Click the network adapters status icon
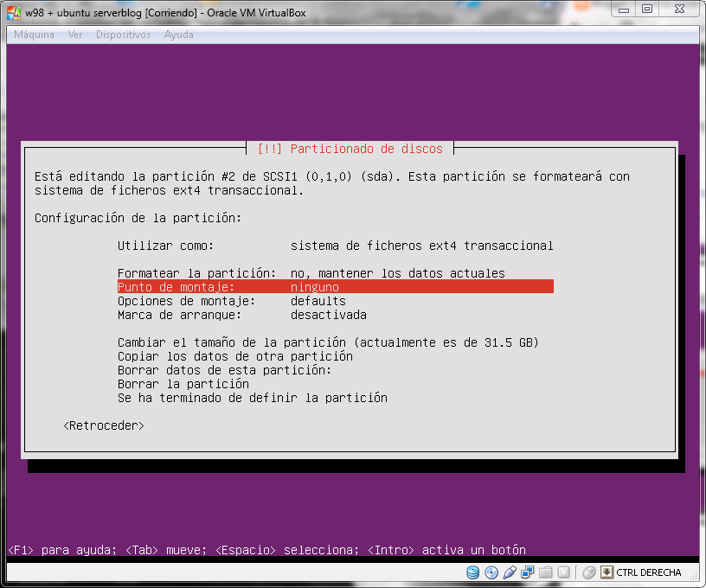 [527, 572]
